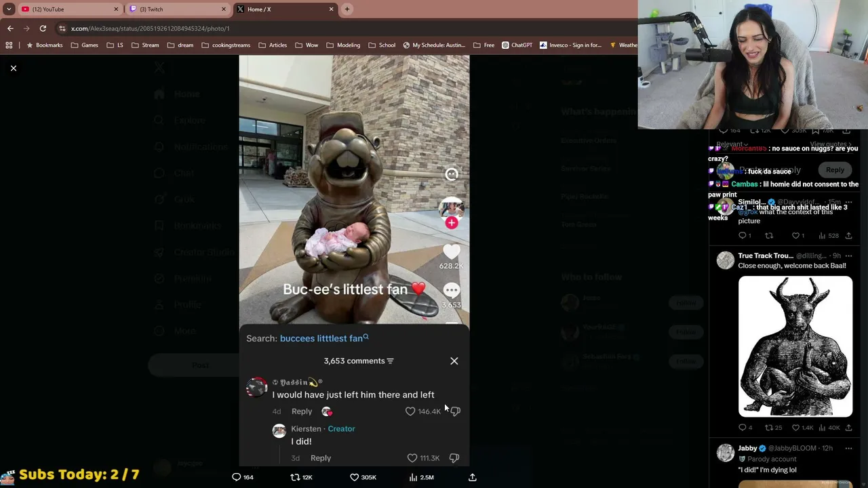The height and width of the screenshot is (488, 868).
Task: Close the Home / X tab
Action: tap(332, 9)
